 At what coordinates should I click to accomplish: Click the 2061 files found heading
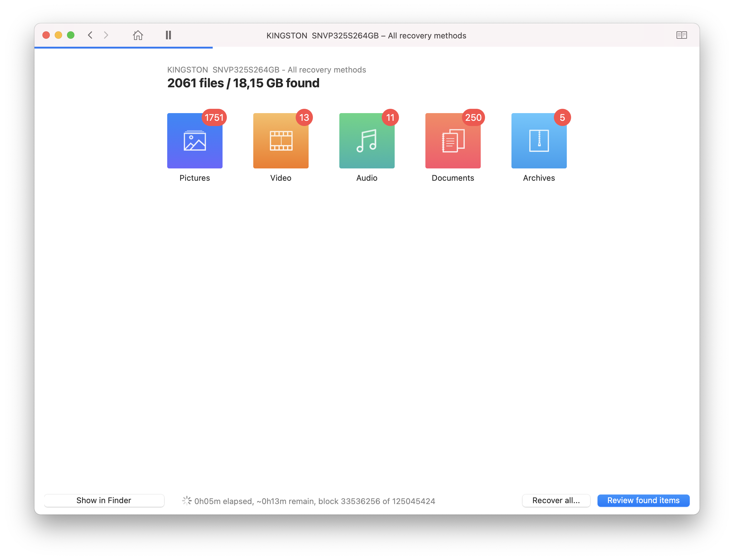click(x=243, y=83)
